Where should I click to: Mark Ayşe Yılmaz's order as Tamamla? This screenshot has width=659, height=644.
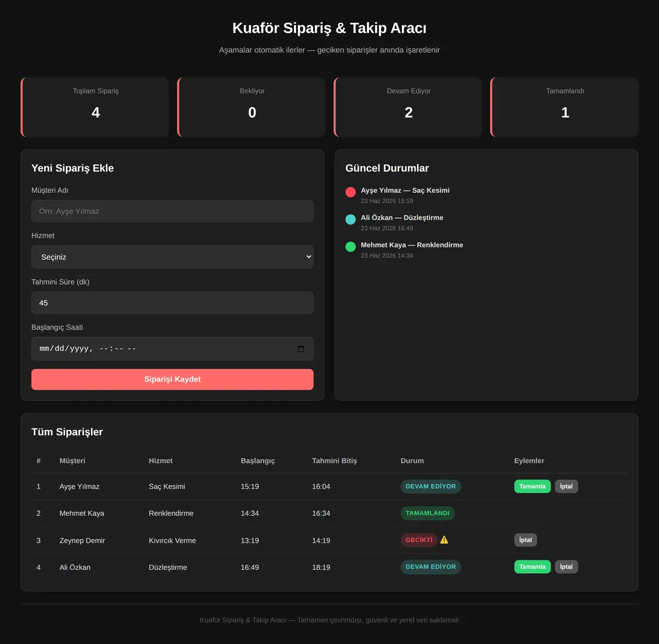pos(532,486)
